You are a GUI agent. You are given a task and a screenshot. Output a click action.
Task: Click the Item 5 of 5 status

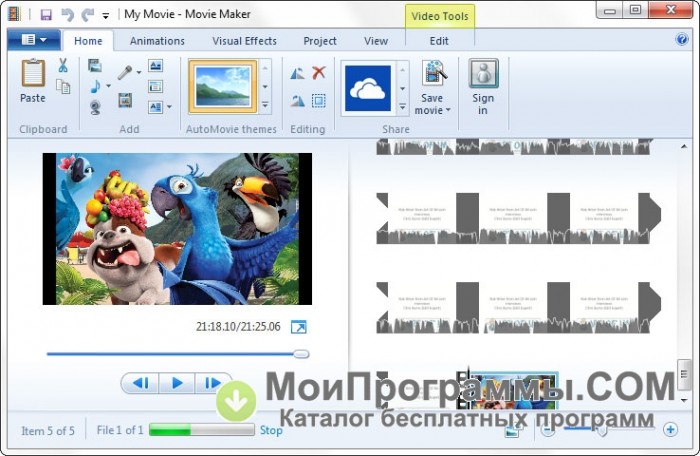tap(48, 431)
